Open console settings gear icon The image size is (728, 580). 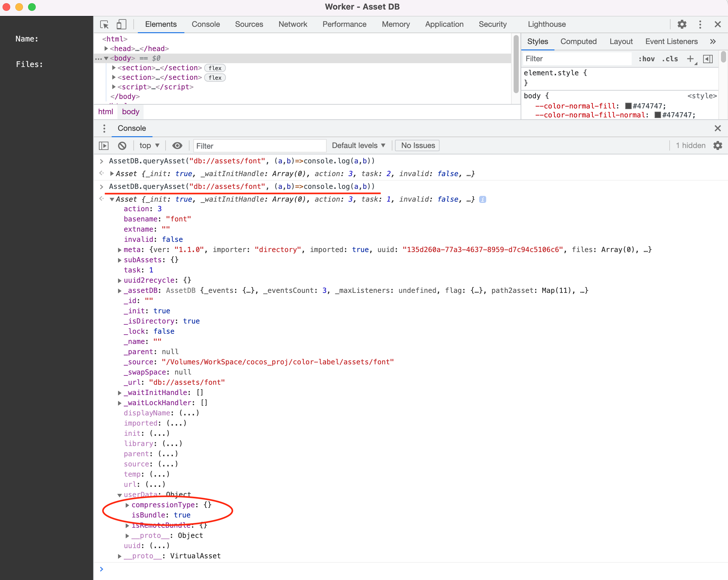pos(717,145)
